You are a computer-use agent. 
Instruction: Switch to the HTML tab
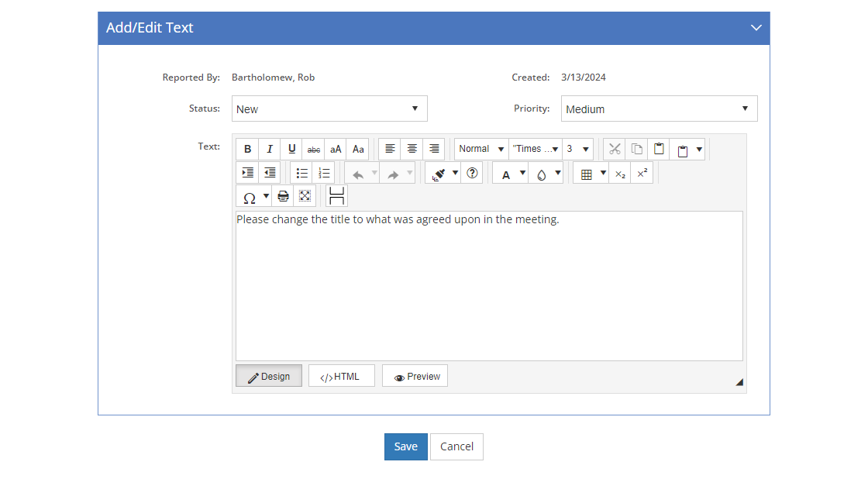(x=342, y=376)
